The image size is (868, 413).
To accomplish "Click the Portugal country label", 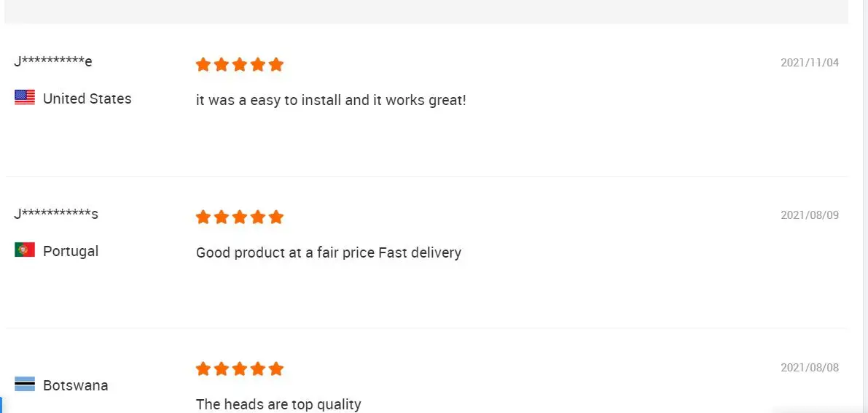I will coord(71,251).
